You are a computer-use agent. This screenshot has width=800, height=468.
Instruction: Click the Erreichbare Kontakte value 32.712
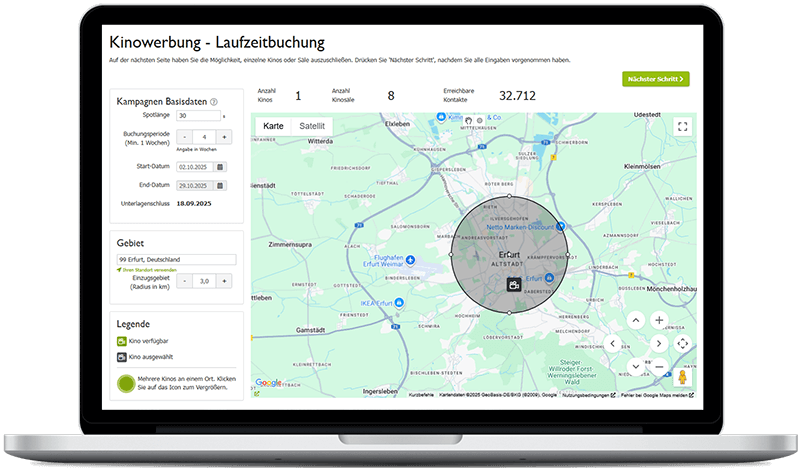(x=517, y=96)
